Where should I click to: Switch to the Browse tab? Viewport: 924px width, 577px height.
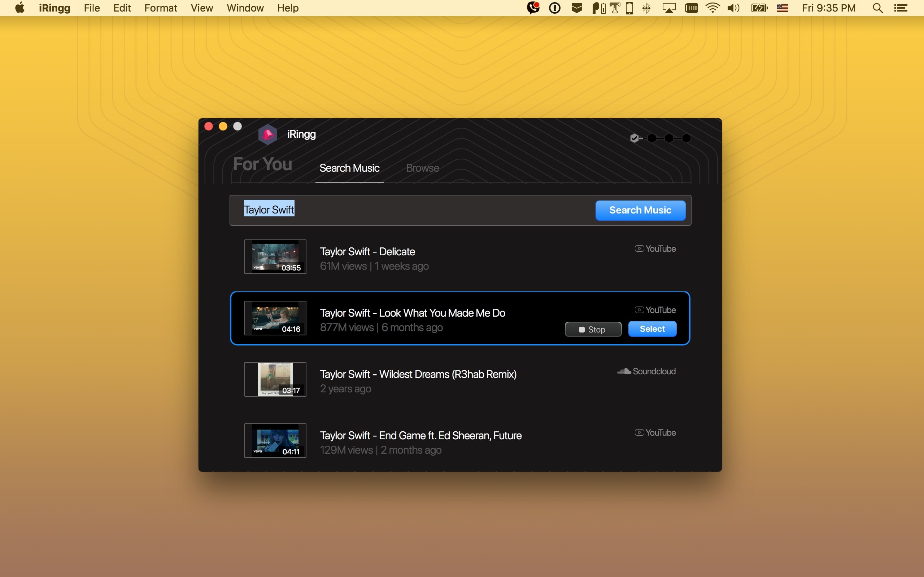(x=422, y=168)
